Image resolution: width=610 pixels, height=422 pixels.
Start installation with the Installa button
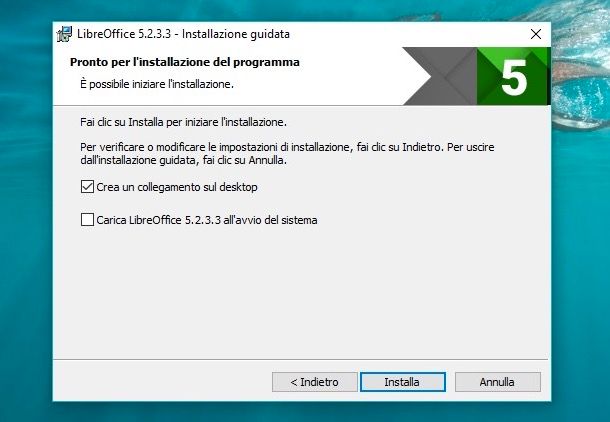(x=403, y=382)
